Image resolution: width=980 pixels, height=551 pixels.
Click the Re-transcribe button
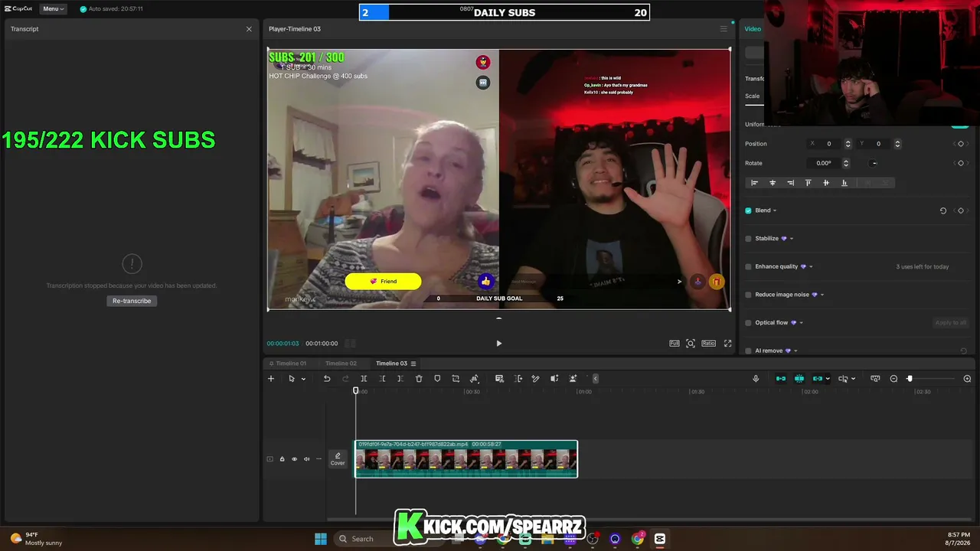(x=132, y=301)
